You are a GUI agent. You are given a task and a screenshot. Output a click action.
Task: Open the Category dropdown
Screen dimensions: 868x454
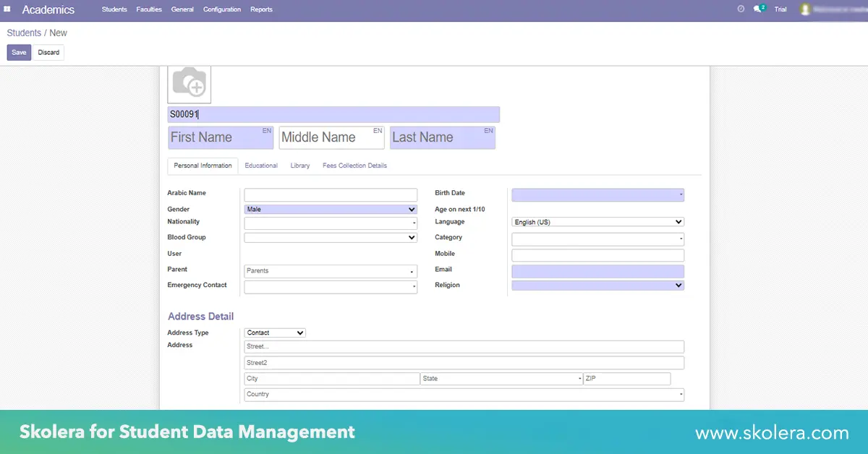[x=597, y=239]
